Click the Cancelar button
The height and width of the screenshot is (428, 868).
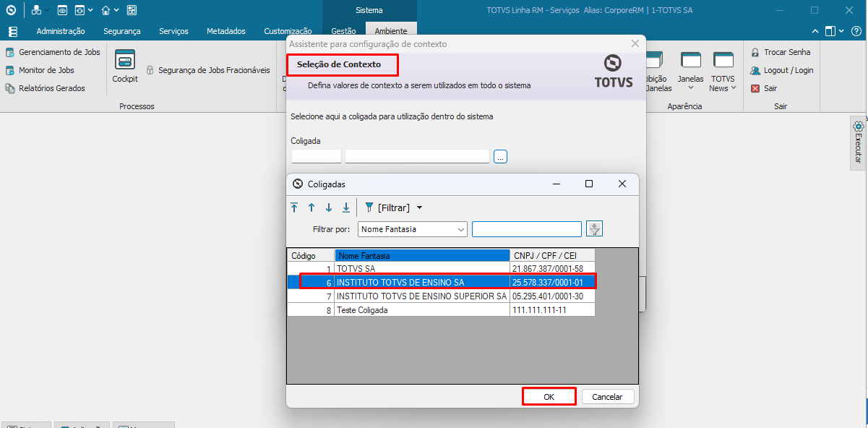pos(607,397)
